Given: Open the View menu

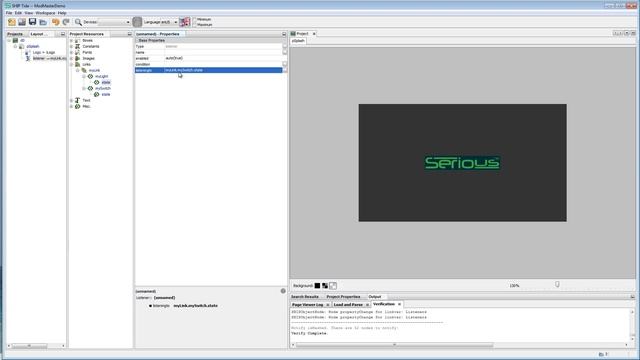Looking at the screenshot, I should pyautogui.click(x=29, y=13).
